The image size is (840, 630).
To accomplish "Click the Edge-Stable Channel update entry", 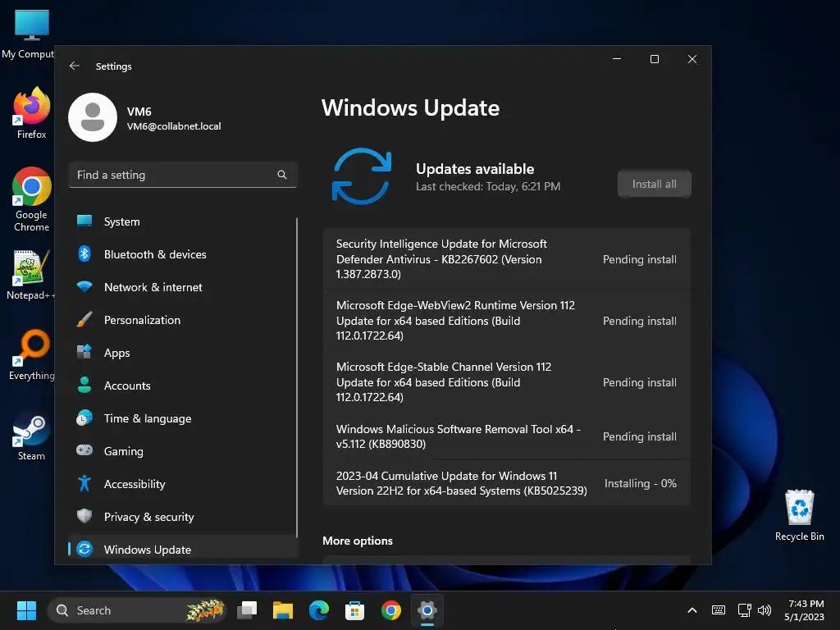I will [507, 382].
